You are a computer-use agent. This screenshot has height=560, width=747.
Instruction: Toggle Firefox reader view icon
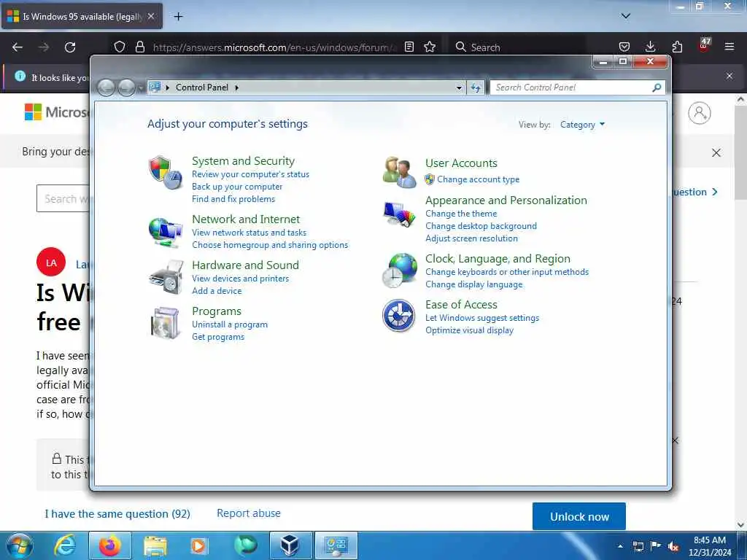click(409, 47)
